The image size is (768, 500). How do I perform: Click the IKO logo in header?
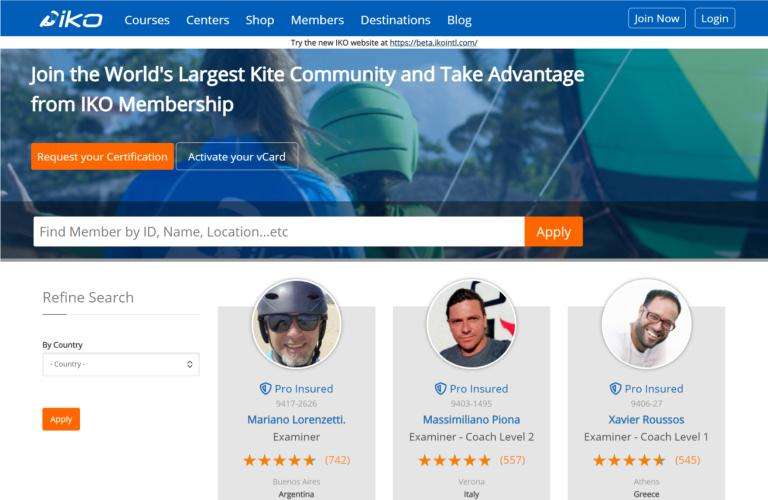(71, 20)
